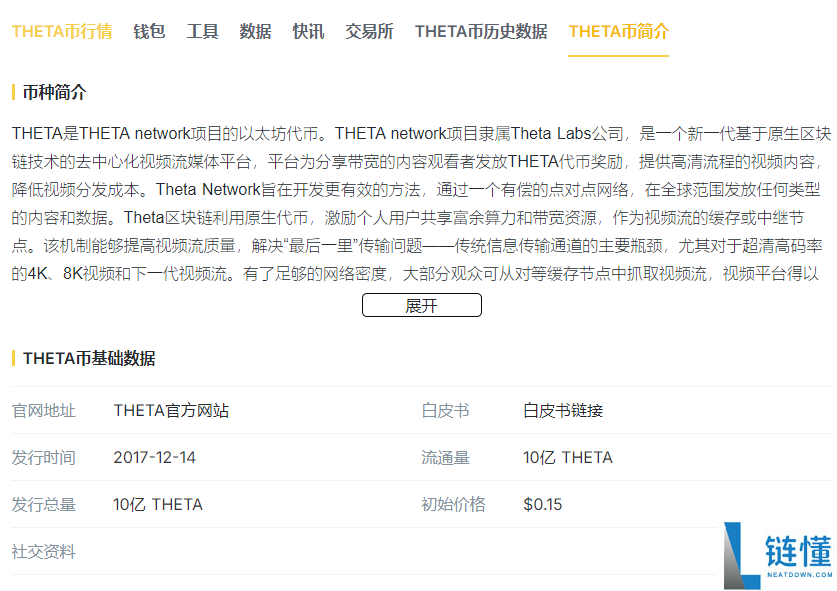
Task: Select the THETA币简介 tab
Action: click(618, 31)
